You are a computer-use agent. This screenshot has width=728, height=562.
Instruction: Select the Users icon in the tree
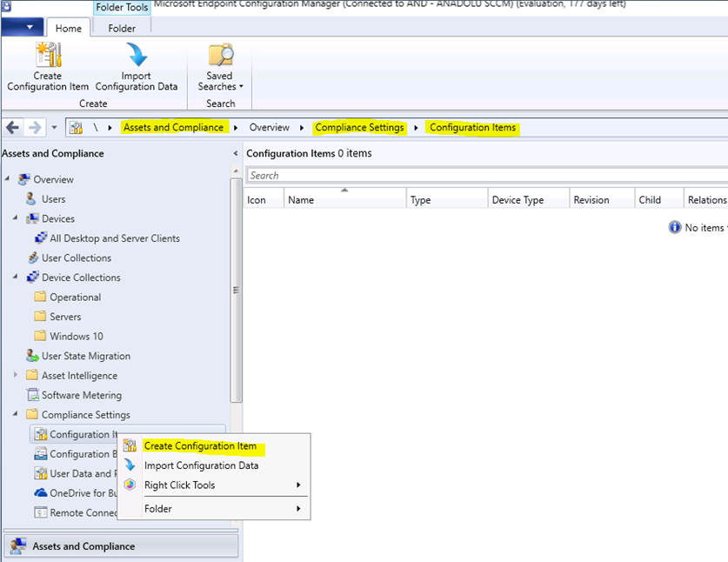coord(30,199)
